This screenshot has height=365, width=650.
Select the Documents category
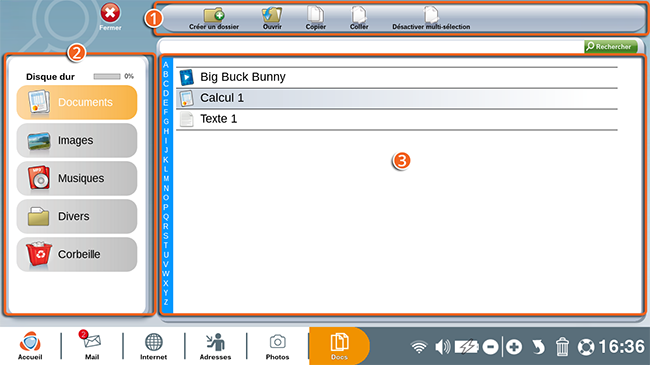click(x=77, y=102)
